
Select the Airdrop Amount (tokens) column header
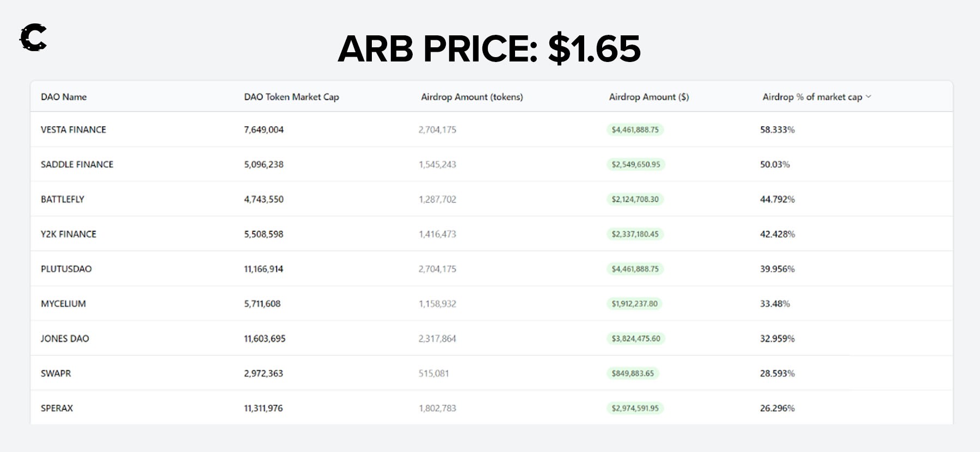pyautogui.click(x=471, y=97)
